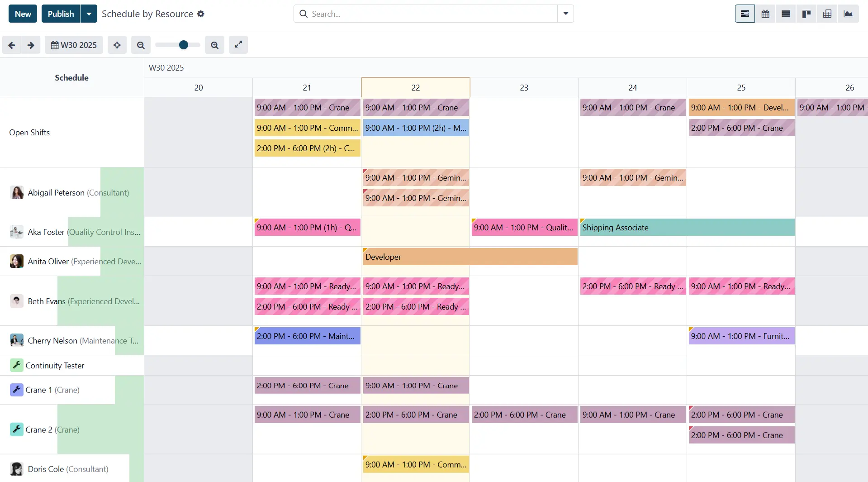The image size is (868, 482).
Task: Switch to the calendar view
Action: [x=765, y=14]
